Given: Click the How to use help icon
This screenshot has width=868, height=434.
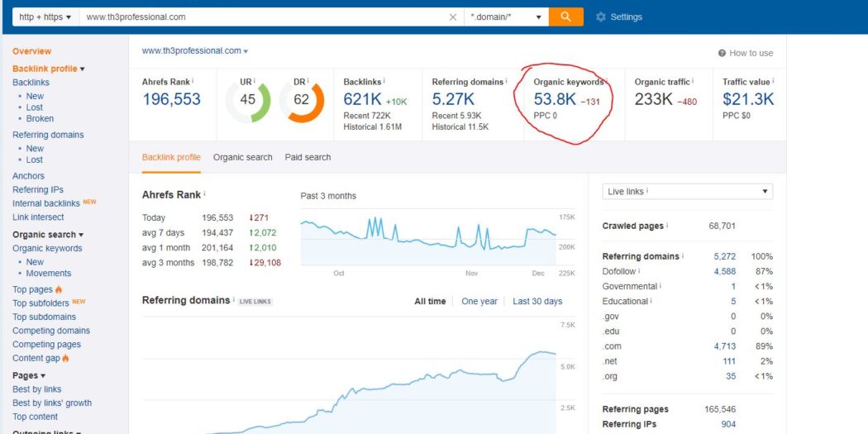Looking at the screenshot, I should point(722,53).
